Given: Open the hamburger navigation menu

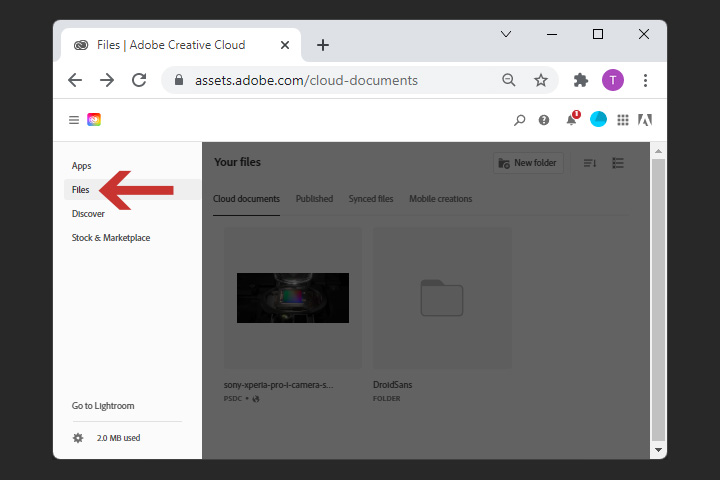Looking at the screenshot, I should (73, 120).
